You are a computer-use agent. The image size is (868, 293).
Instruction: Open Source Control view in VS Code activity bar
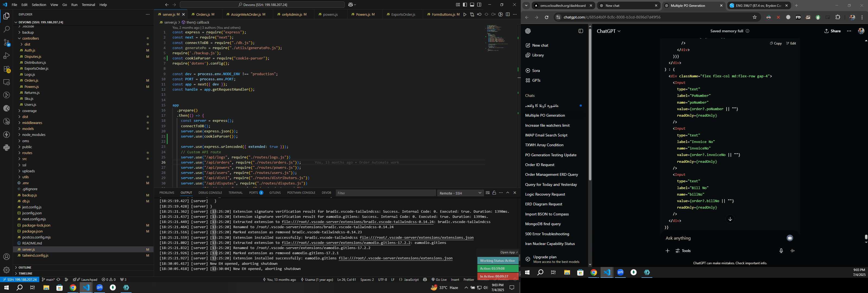point(7,43)
